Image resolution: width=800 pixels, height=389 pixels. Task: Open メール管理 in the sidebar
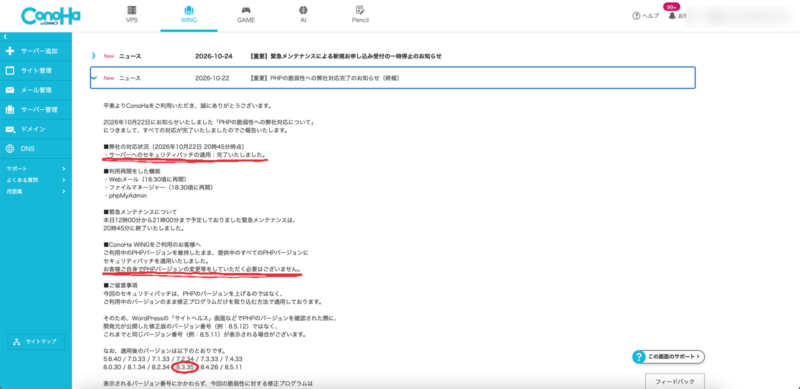click(x=36, y=90)
